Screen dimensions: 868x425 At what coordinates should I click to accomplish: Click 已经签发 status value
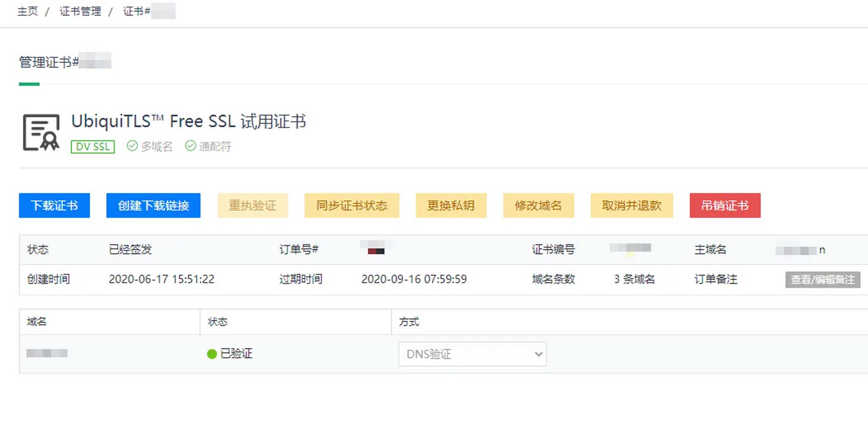130,250
